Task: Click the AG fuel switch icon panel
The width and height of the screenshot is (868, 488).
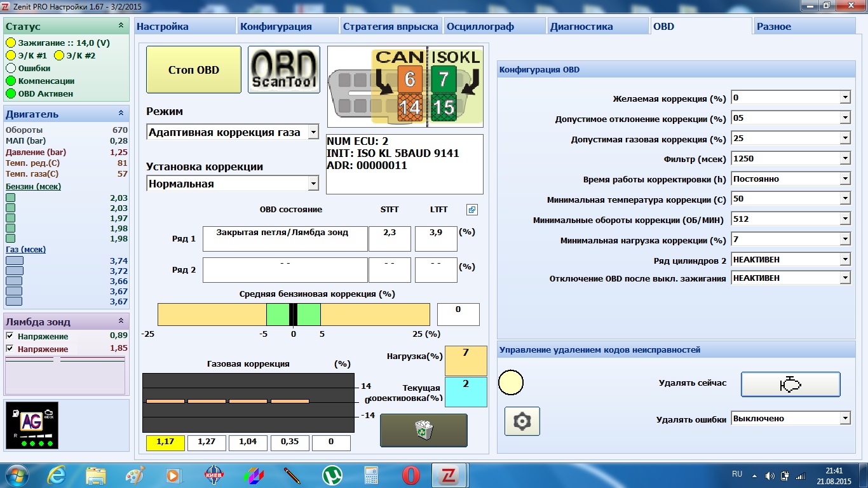Action: tap(31, 425)
